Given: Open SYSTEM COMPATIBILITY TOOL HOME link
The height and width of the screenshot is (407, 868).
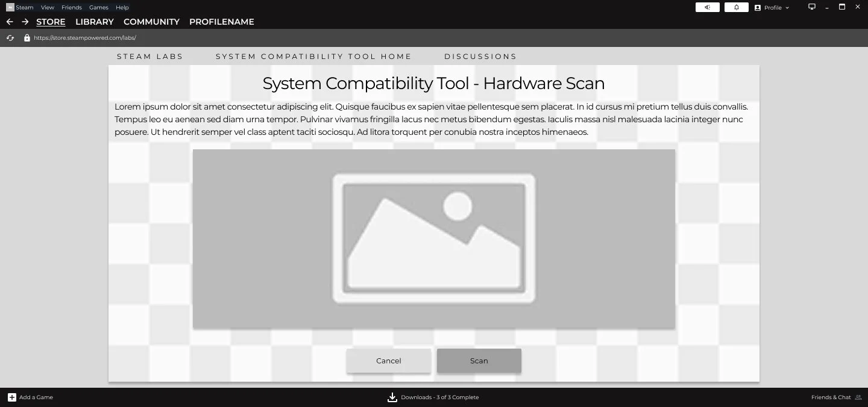Looking at the screenshot, I should tap(313, 56).
